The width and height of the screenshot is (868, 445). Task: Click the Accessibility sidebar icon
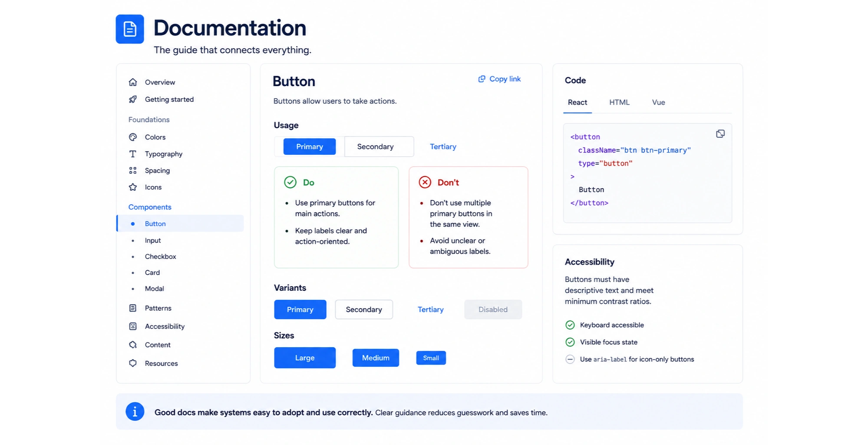tap(133, 326)
